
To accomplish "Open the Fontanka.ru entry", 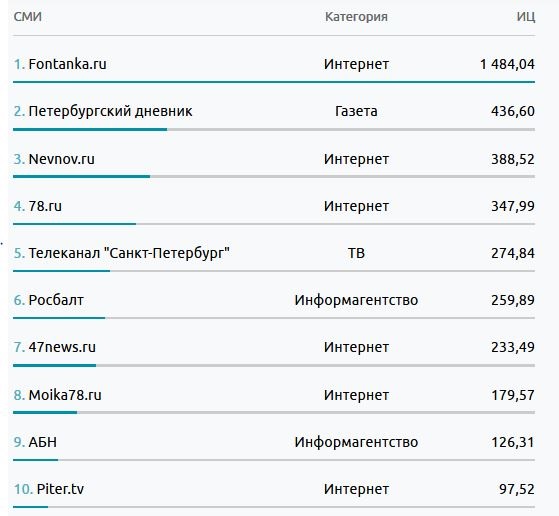I will click(67, 64).
